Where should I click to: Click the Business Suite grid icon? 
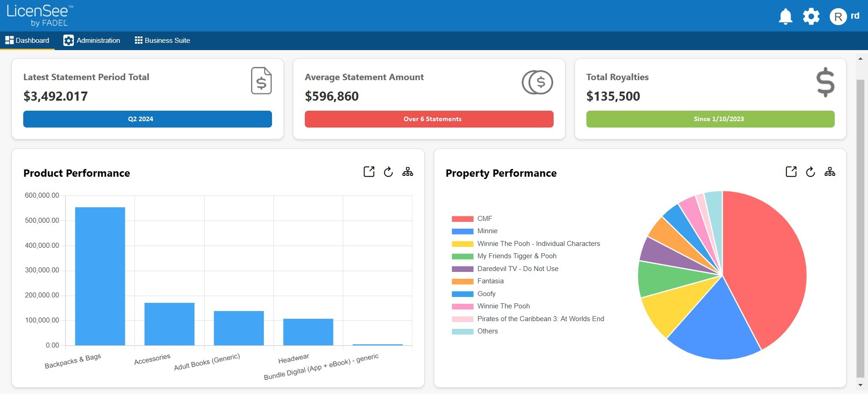tap(139, 40)
